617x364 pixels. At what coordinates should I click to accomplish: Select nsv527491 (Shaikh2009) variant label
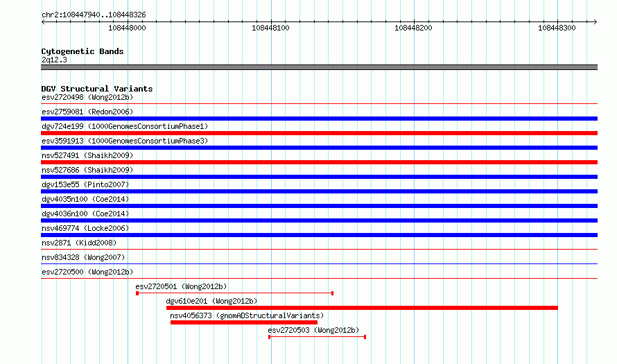pyautogui.click(x=87, y=155)
